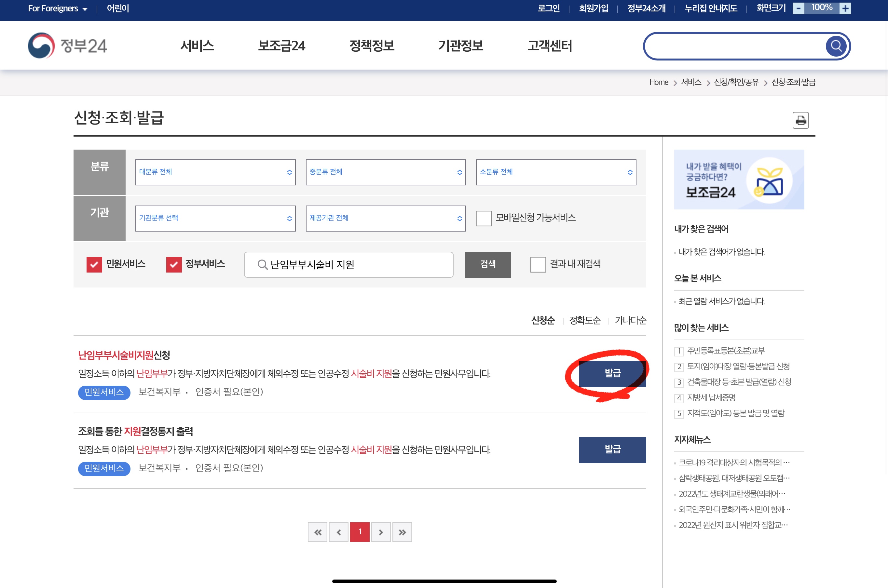Viewport: 888px width, 588px height.
Task: Uncheck the 민원서비스 checkbox
Action: tap(94, 264)
